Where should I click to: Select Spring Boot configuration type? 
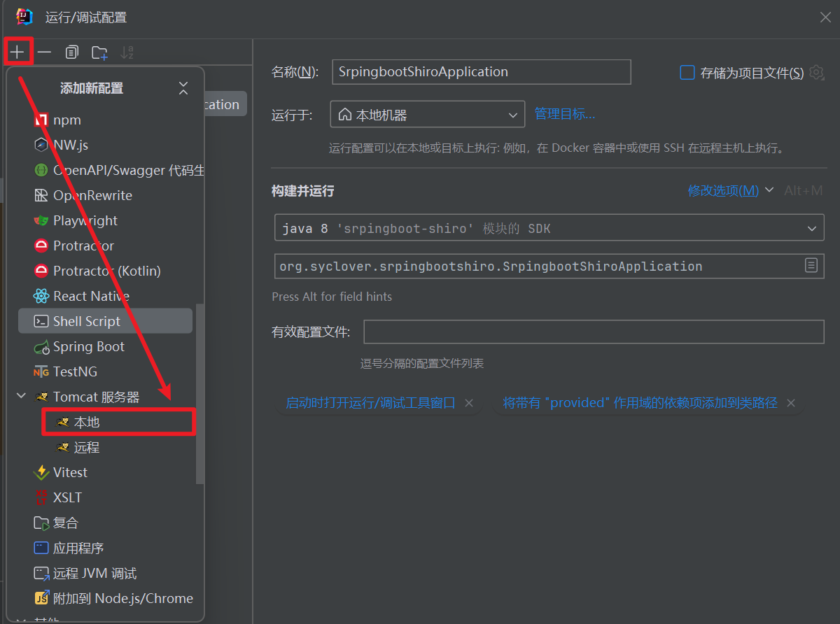click(105, 346)
